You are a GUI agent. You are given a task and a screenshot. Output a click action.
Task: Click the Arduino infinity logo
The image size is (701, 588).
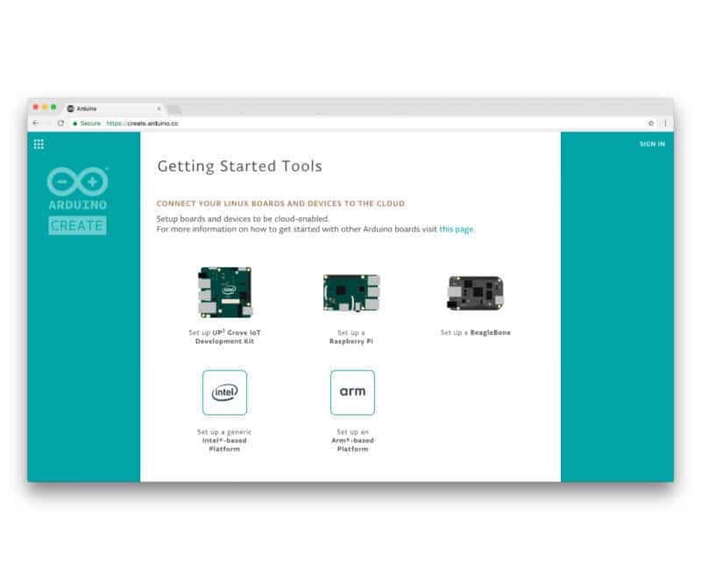[x=77, y=181]
